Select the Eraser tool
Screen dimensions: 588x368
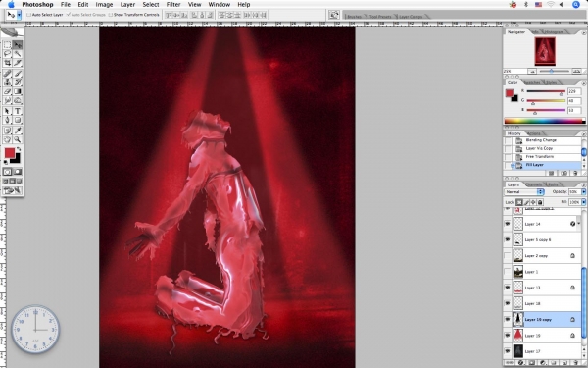(7, 91)
